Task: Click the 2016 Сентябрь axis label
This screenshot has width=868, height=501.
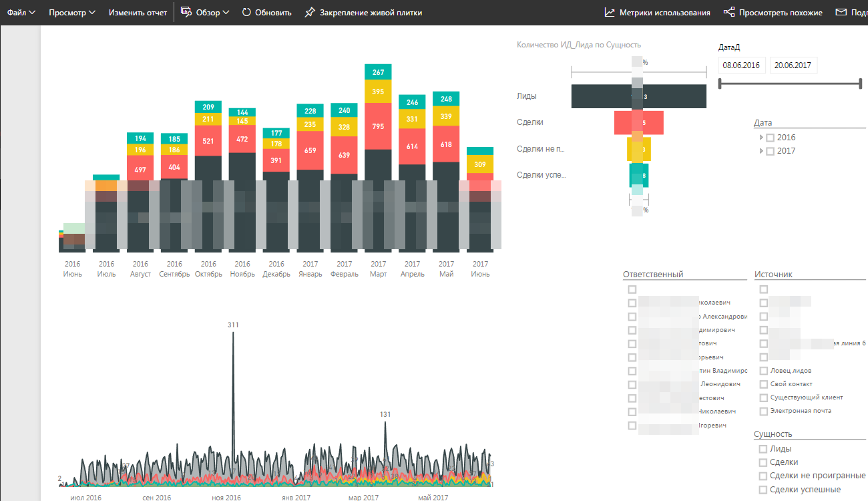Action: click(x=174, y=269)
